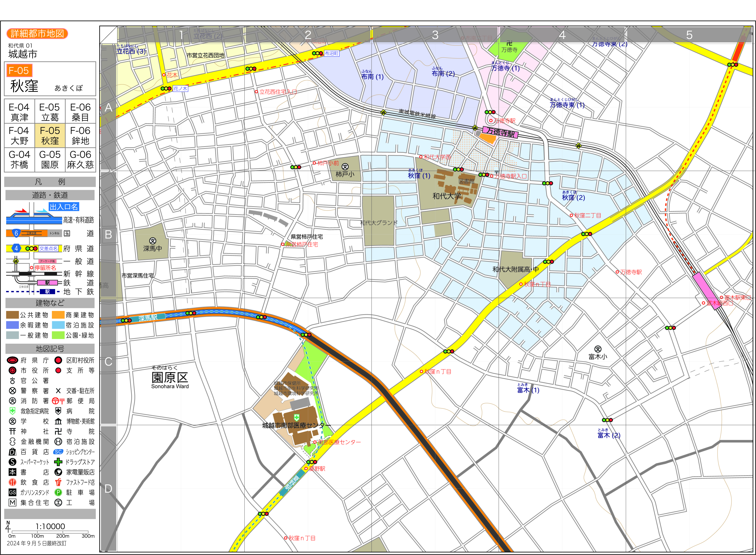Select the highlighted F-05 秋窪 index cell
The width and height of the screenshot is (756, 555).
coord(50,136)
